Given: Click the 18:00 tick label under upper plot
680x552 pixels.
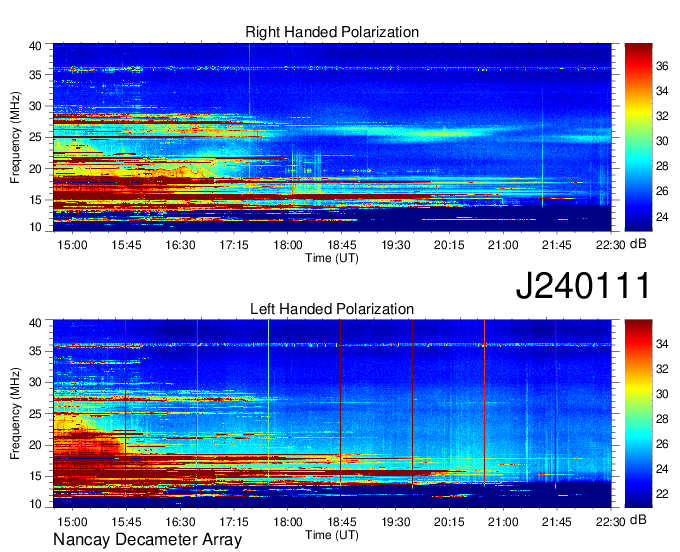Looking at the screenshot, I should (288, 245).
